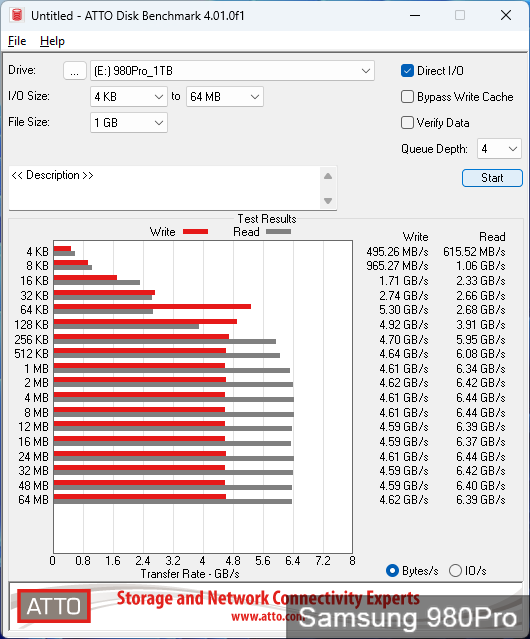The height and width of the screenshot is (639, 530).
Task: Click the 64 KB red write bar
Action: (x=152, y=306)
